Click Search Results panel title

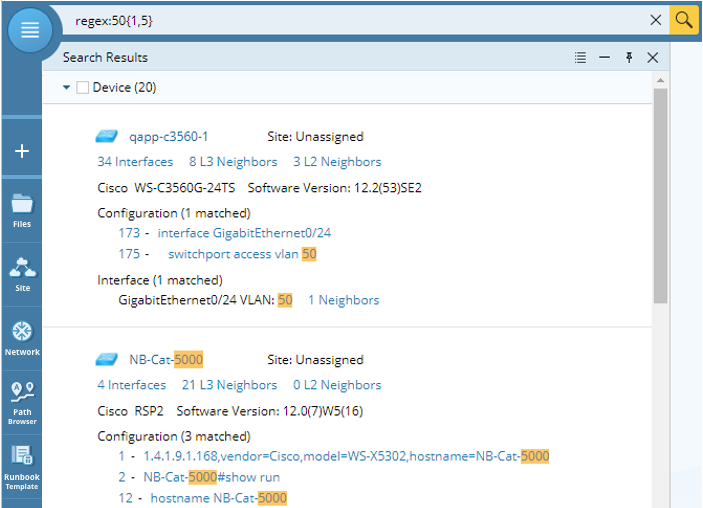pos(105,57)
